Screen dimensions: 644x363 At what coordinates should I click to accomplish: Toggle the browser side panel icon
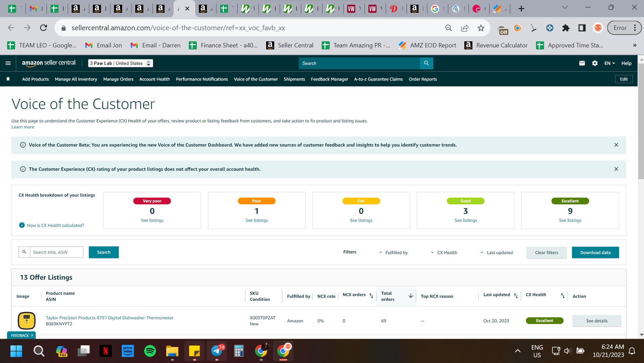tap(582, 28)
